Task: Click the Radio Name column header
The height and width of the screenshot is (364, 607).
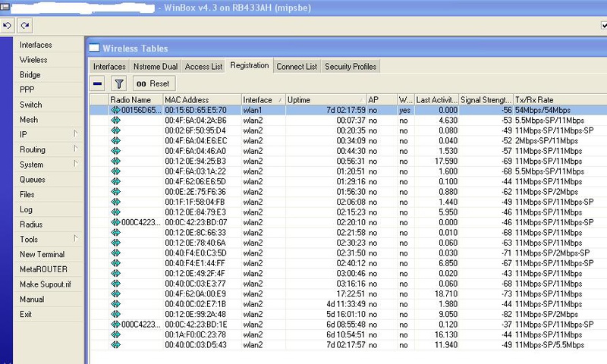Action: [x=136, y=100]
